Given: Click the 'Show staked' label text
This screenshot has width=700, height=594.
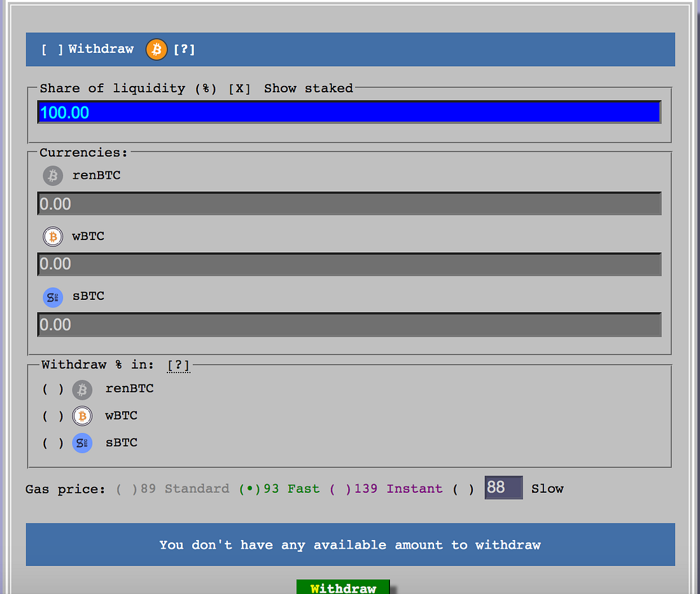Looking at the screenshot, I should point(309,88).
